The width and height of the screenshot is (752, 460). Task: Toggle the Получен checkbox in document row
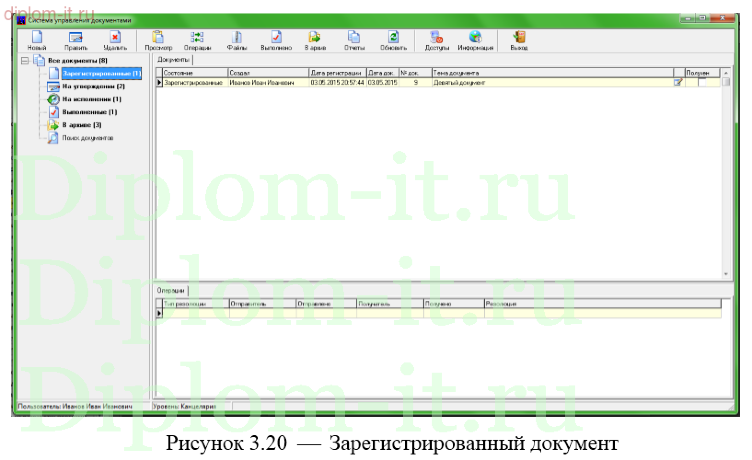(x=702, y=83)
